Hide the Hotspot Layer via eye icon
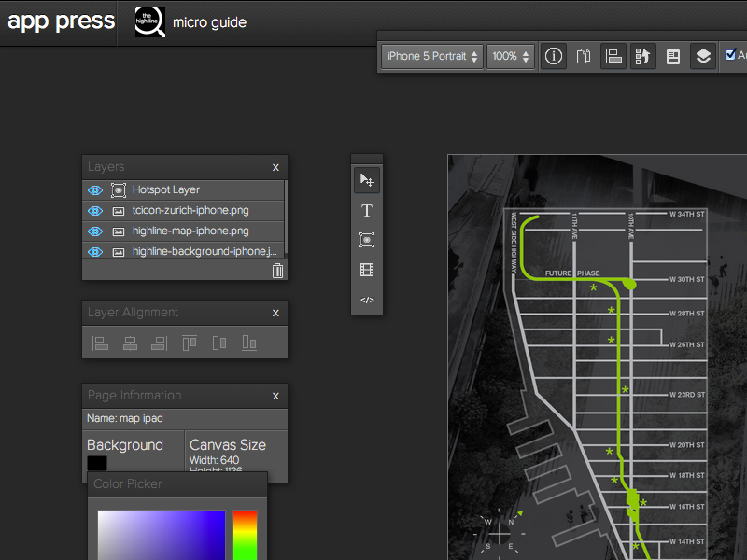 click(94, 189)
